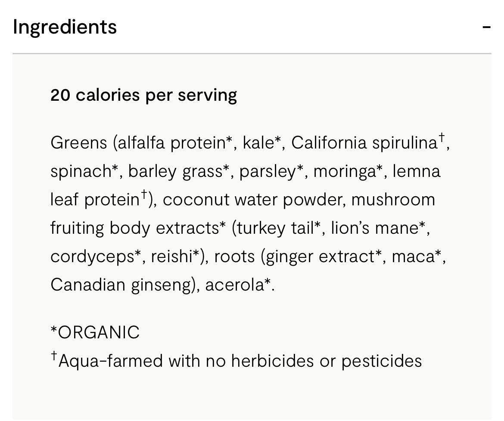The height and width of the screenshot is (421, 504).
Task: Click the "coconut water powder" ingredient
Action: point(254,200)
